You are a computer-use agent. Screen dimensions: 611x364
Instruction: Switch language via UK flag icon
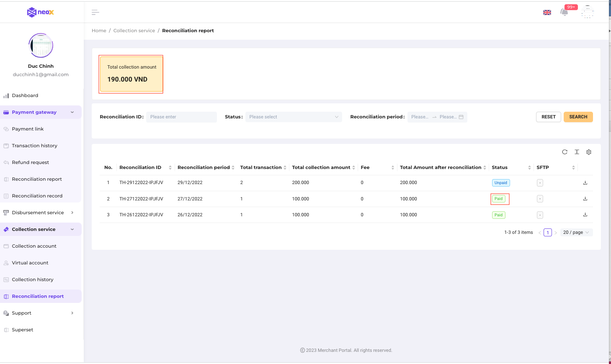(547, 13)
